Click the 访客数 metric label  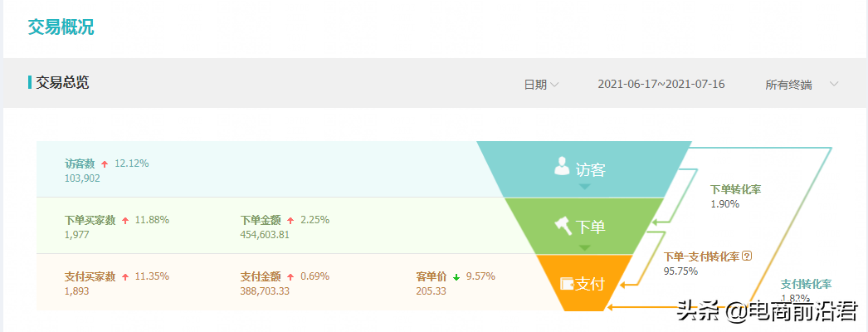[80, 164]
